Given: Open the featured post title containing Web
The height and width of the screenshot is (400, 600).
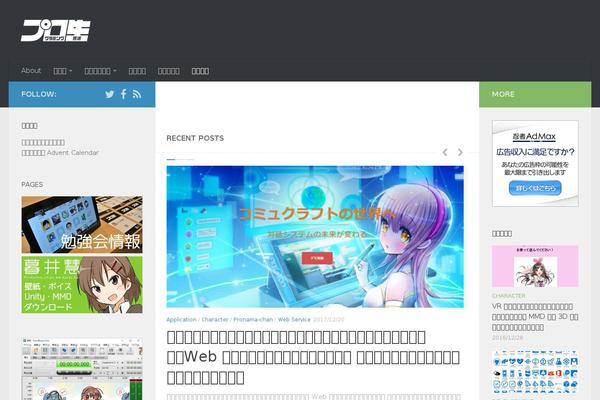Looking at the screenshot, I should [313, 357].
